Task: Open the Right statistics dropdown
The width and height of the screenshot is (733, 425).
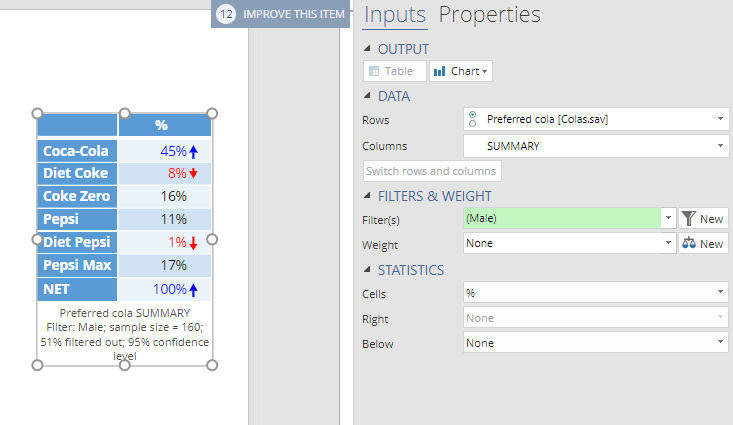Action: click(x=596, y=318)
